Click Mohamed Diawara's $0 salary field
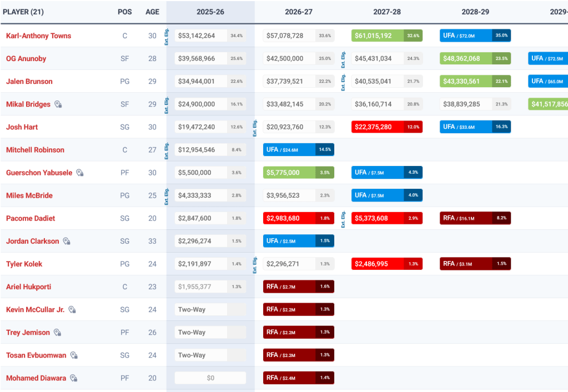The height and width of the screenshot is (392, 568). 210,378
